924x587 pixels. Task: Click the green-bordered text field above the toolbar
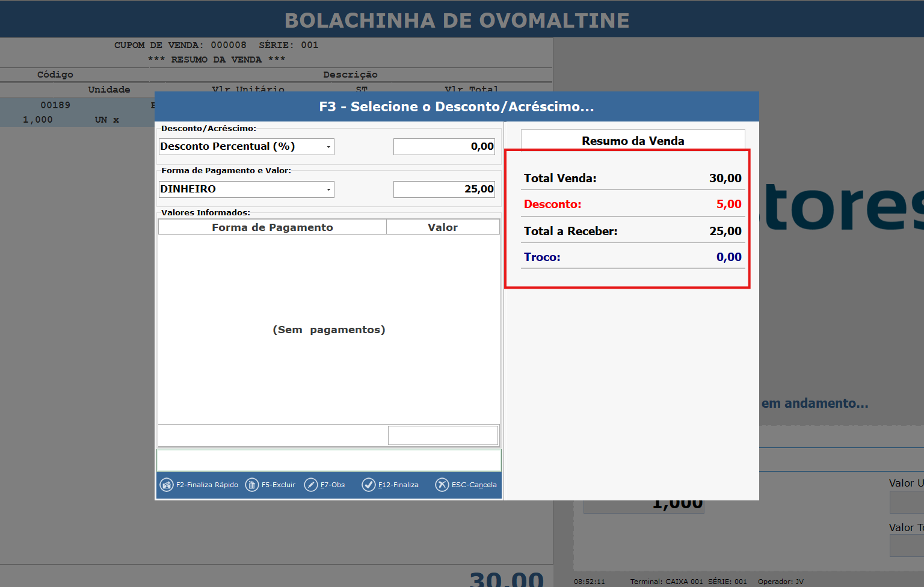(x=328, y=460)
